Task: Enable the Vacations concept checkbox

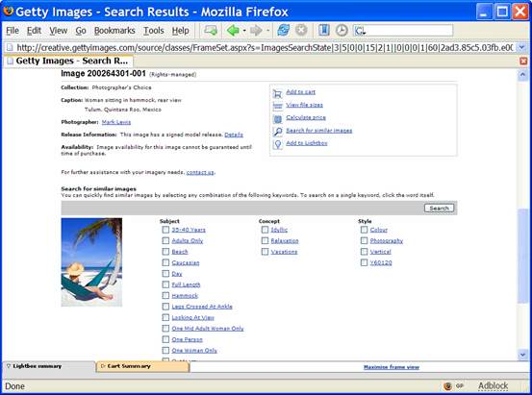Action: pyautogui.click(x=265, y=252)
